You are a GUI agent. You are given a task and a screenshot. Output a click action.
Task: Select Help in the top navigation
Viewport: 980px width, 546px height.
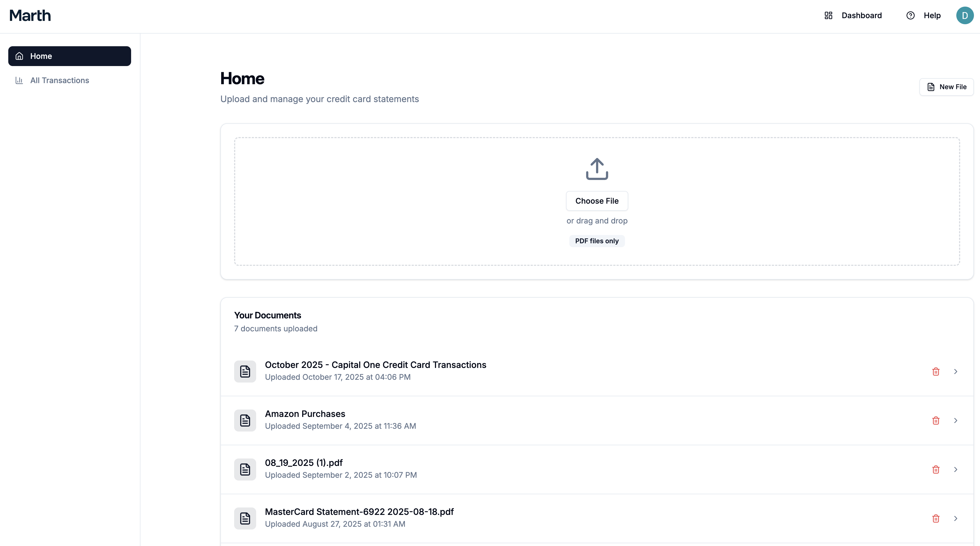tap(932, 15)
